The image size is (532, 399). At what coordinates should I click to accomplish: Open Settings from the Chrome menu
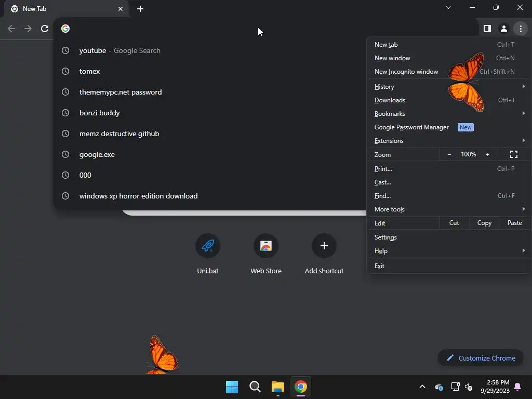(449, 237)
